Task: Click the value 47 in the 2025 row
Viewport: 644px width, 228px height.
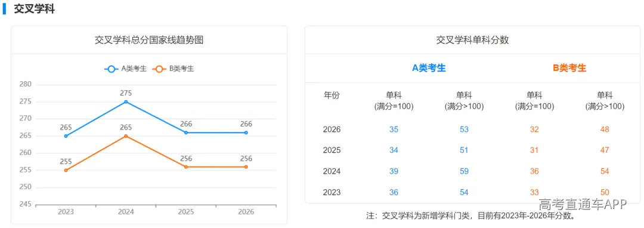Action: click(605, 150)
